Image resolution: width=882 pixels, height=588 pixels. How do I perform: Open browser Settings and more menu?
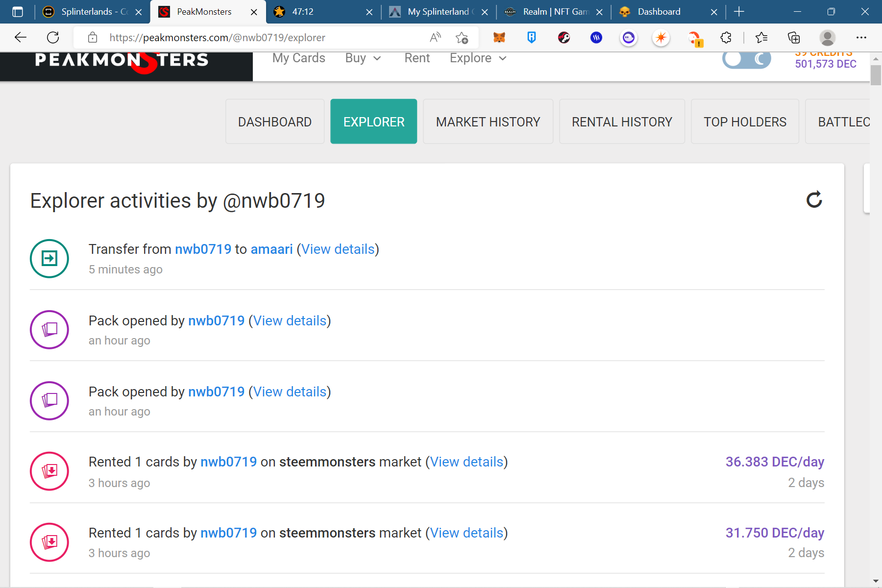click(861, 38)
